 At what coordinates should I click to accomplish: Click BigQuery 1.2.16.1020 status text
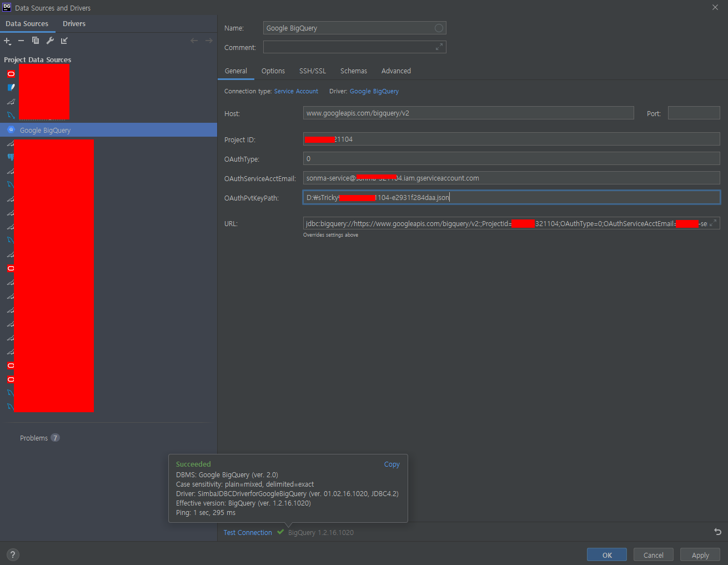(x=321, y=533)
